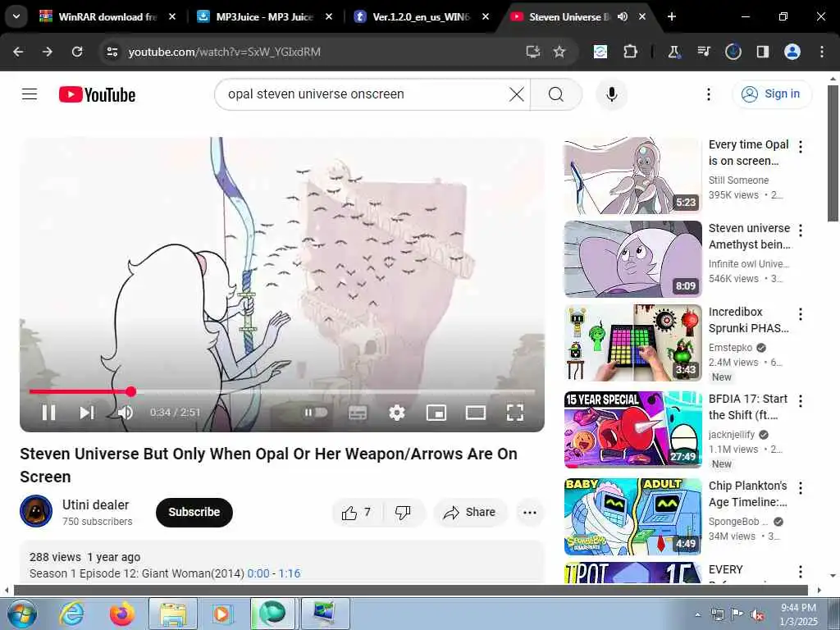840x630 pixels.
Task: Click the magnifier search button
Action: point(556,94)
